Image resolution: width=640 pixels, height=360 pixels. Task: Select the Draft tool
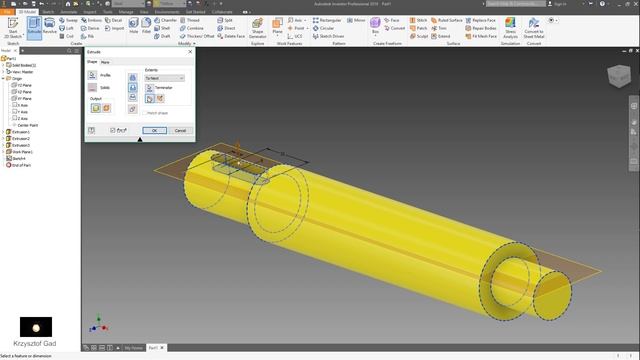tap(162, 36)
